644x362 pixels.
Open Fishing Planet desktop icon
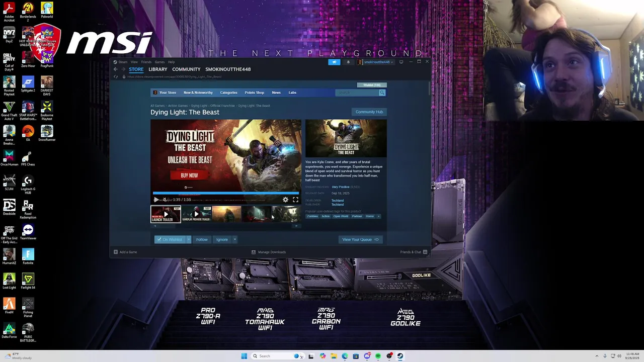click(28, 308)
